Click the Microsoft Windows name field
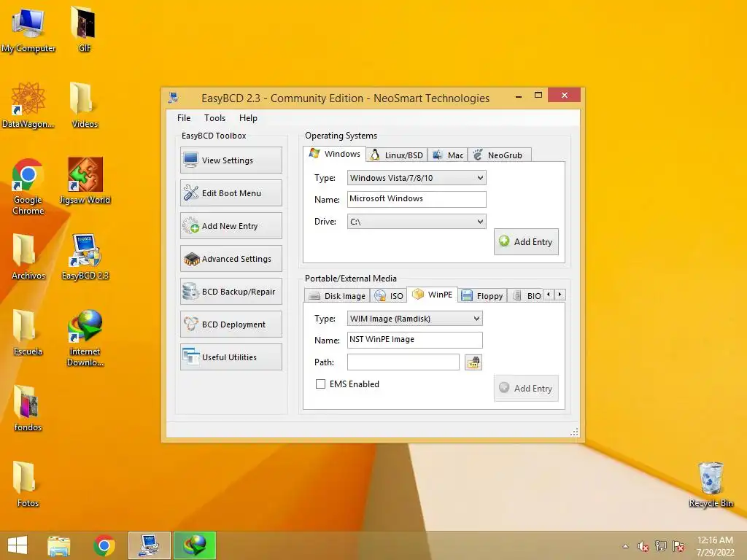Screen dimensions: 747x560 pos(417,199)
